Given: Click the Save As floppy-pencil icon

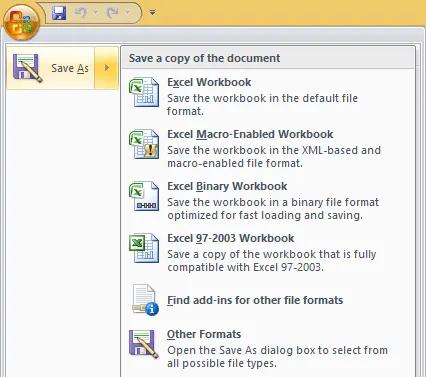Looking at the screenshot, I should [x=27, y=68].
